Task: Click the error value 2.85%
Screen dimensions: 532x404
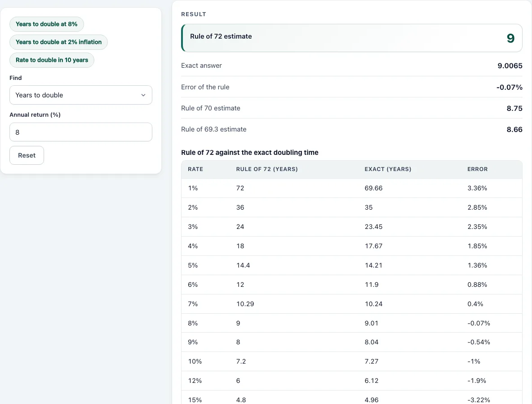Action: [477, 207]
